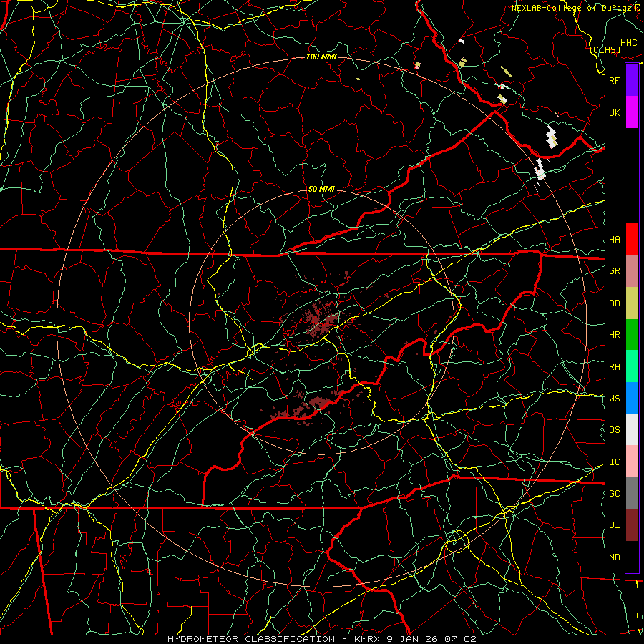
Task: Pick the dark green HR legend swatch
Action: coord(632,335)
